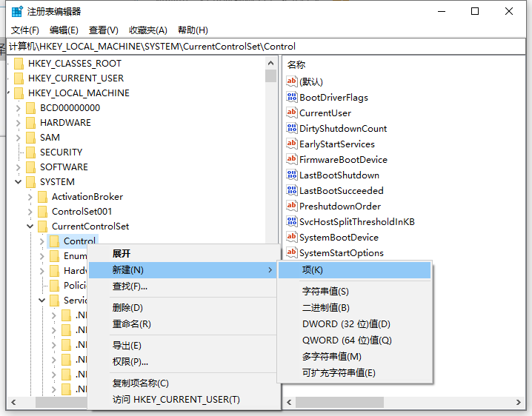The width and height of the screenshot is (532, 416).
Task: Click the tree pane vertical scrollbar up arrow
Action: [271, 63]
